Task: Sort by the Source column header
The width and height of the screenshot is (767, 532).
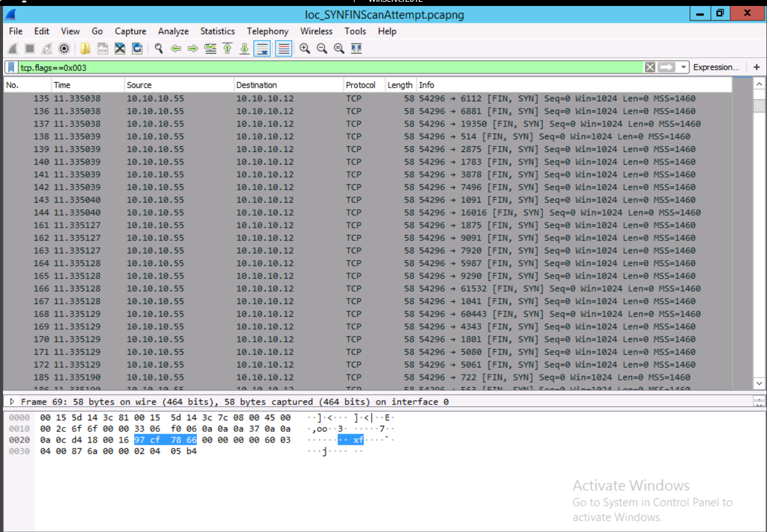Action: (x=179, y=85)
